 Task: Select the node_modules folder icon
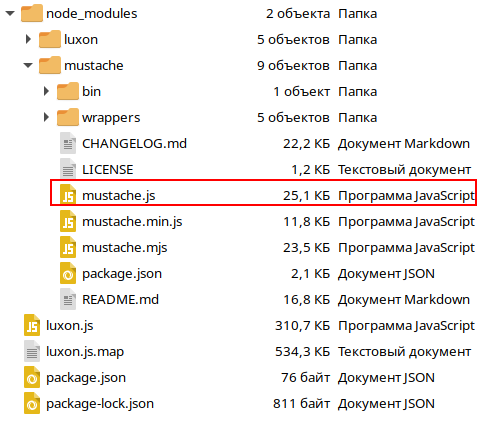pyautogui.click(x=32, y=13)
